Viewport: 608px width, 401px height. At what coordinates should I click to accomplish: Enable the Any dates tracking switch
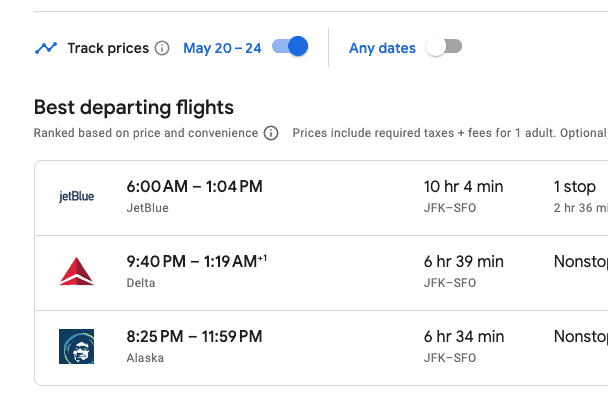(444, 47)
